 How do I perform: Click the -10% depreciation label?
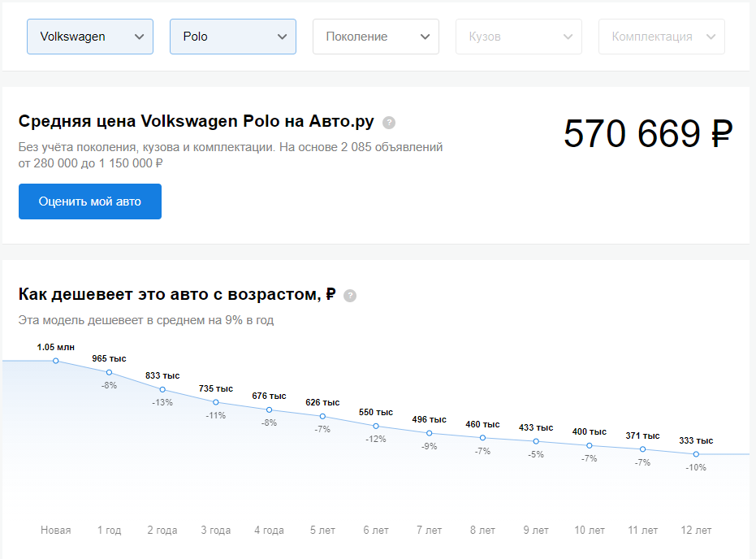pos(696,467)
